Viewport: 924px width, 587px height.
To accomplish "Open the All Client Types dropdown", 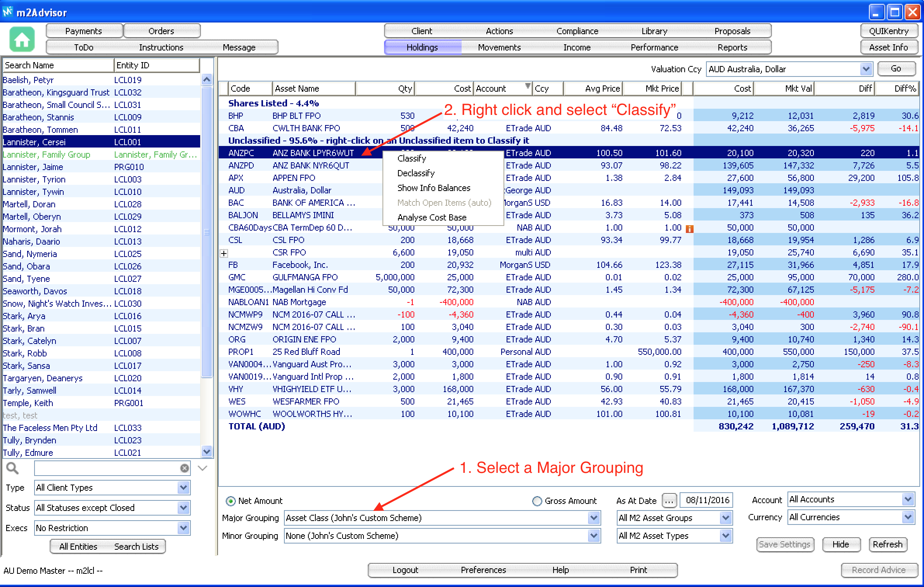I will click(x=183, y=488).
